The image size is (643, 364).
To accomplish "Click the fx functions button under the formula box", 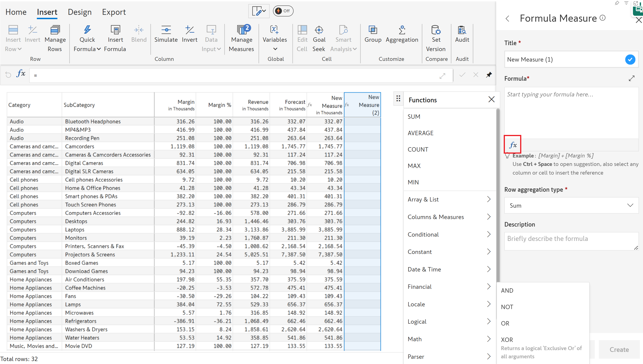I will click(512, 145).
